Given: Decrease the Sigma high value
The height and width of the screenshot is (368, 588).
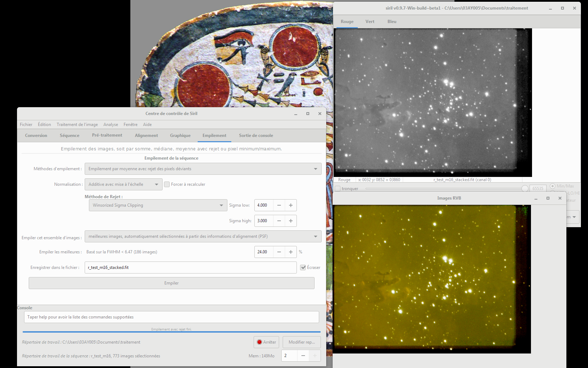Looking at the screenshot, I should coord(279,221).
